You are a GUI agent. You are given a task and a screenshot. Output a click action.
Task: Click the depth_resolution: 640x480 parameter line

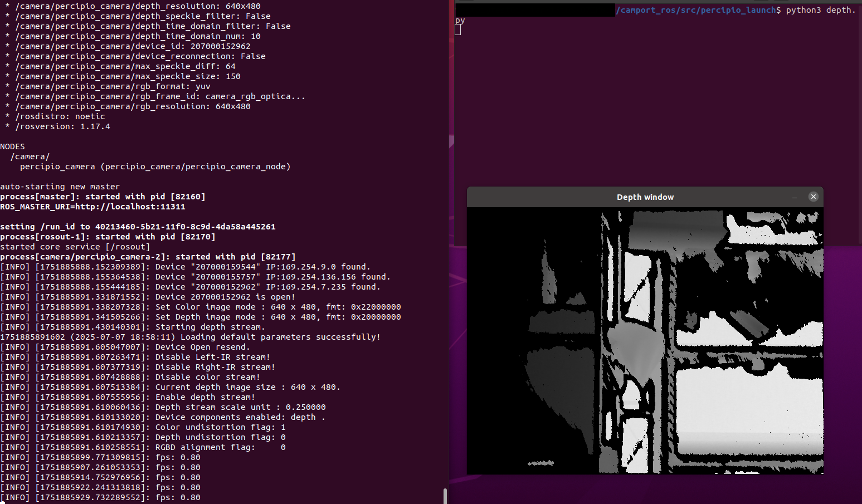(x=133, y=6)
